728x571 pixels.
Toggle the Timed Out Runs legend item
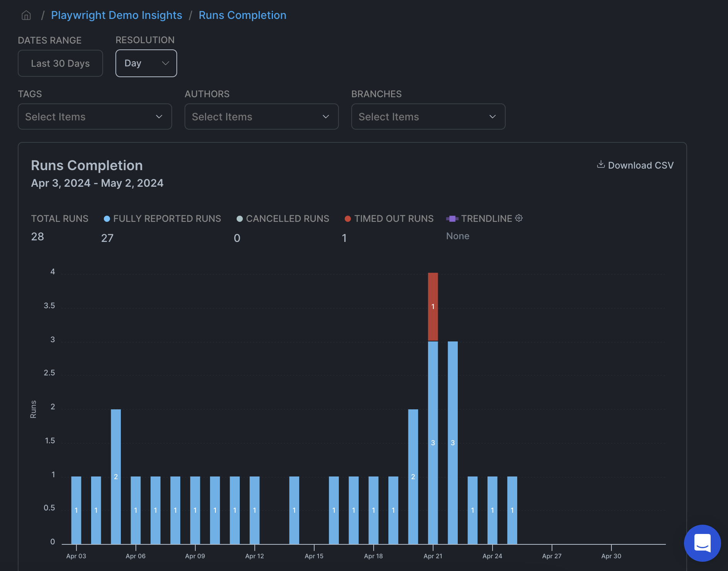pyautogui.click(x=389, y=218)
